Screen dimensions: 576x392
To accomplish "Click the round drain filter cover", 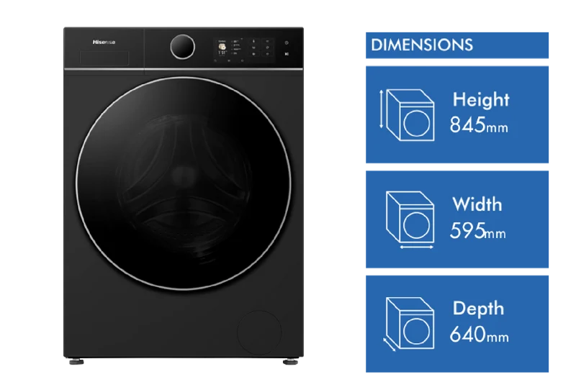I will 259,332.
